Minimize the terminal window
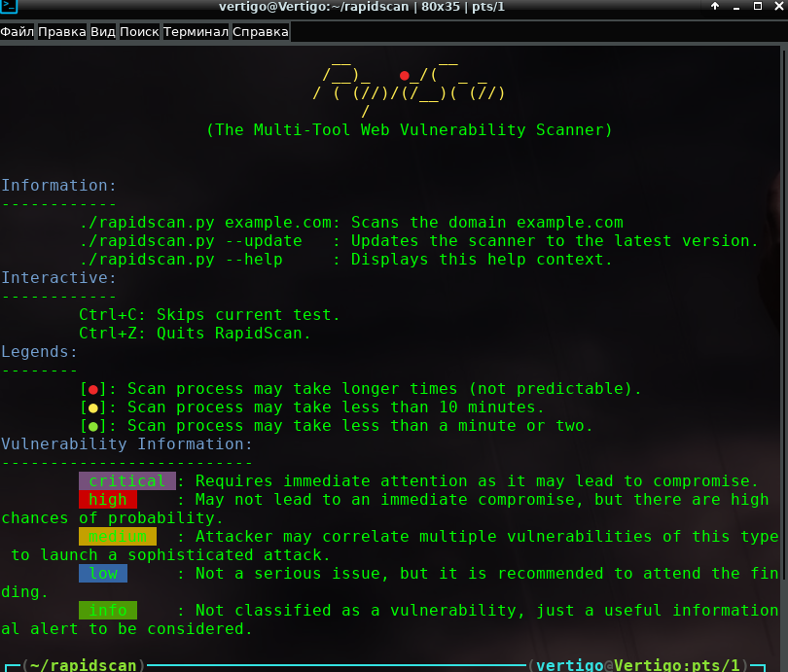This screenshot has height=672, width=788. click(736, 7)
